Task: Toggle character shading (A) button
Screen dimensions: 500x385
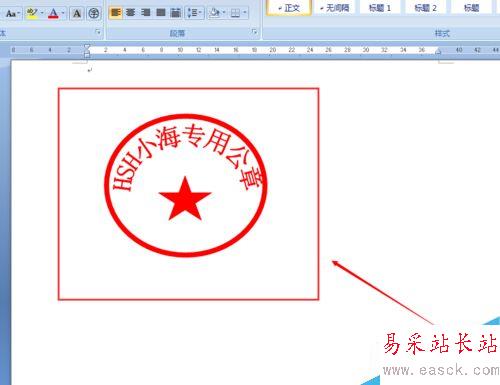Action: [x=77, y=13]
